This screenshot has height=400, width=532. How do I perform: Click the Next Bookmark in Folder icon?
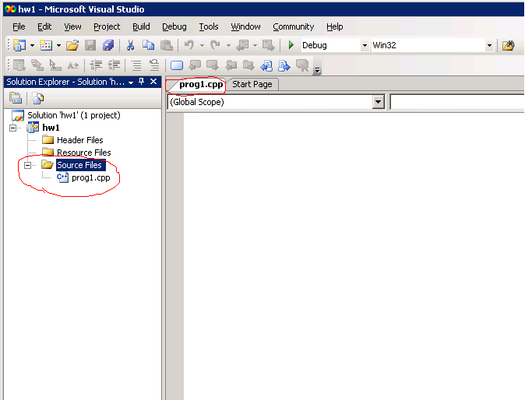[248, 65]
